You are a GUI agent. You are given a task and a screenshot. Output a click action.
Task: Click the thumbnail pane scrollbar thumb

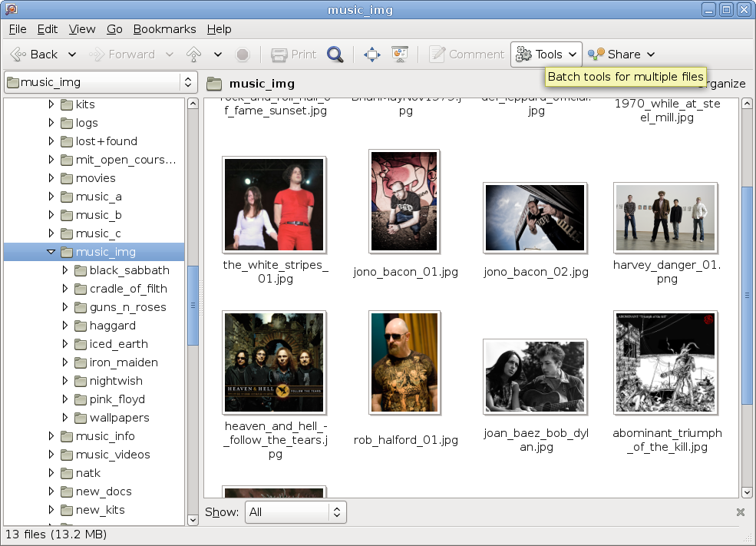747,295
